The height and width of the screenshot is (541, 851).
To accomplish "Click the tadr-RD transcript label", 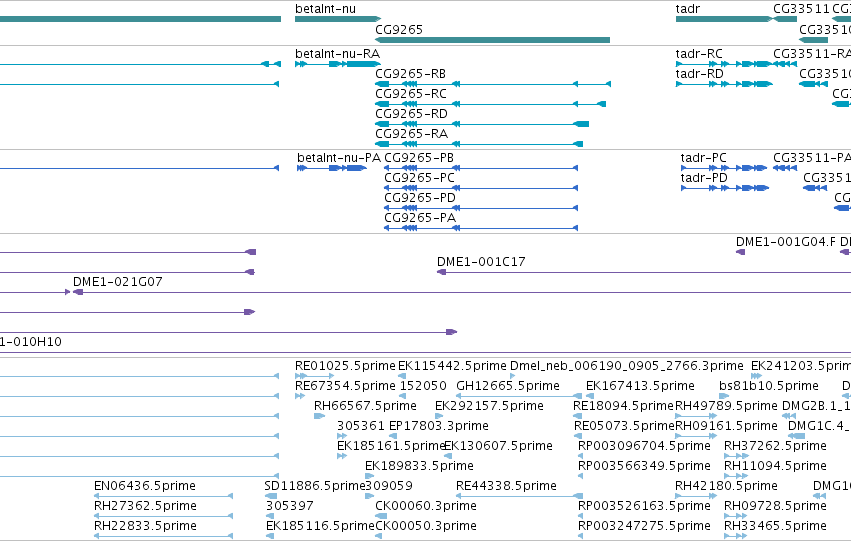I will pos(700,74).
